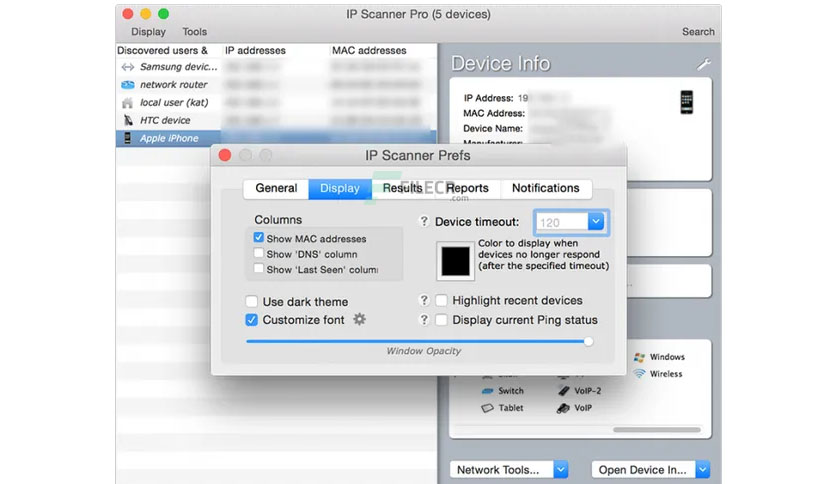Uncheck Show MAC addresses
The height and width of the screenshot is (484, 836).
point(259,238)
